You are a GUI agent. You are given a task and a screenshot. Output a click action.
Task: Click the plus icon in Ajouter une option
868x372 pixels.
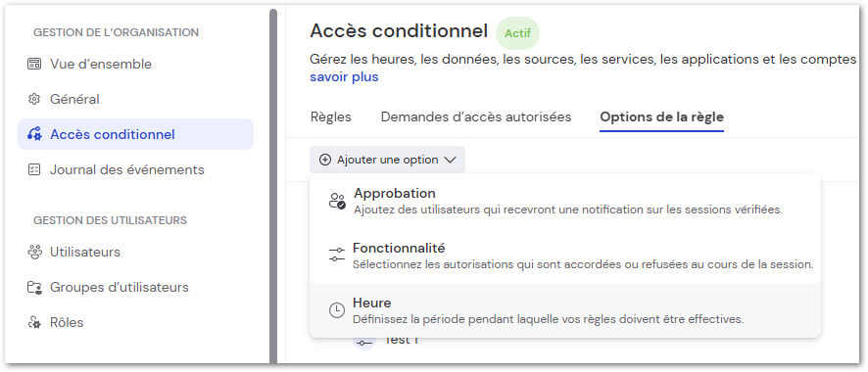click(x=325, y=160)
